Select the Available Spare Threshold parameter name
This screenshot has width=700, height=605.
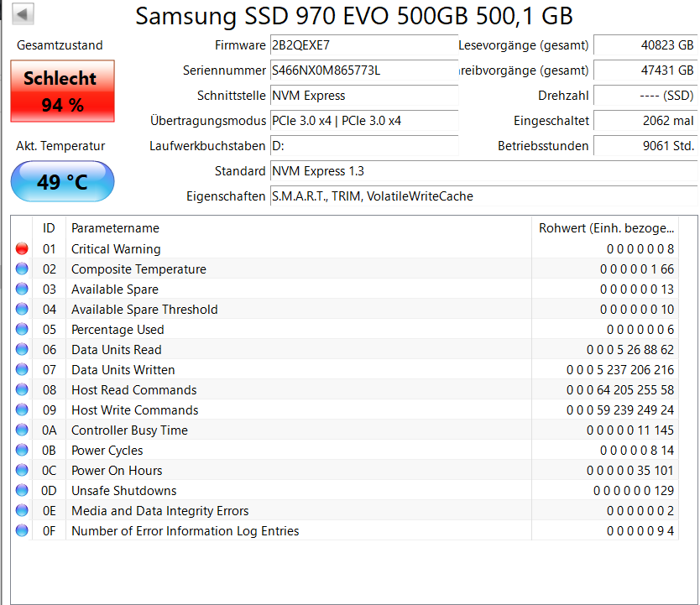(x=144, y=309)
